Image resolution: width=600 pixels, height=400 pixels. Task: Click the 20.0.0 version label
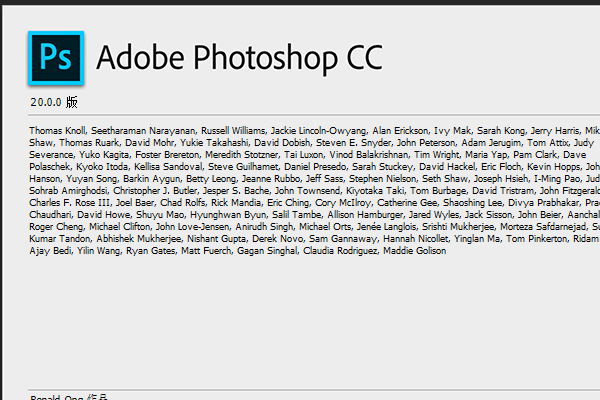pyautogui.click(x=54, y=102)
